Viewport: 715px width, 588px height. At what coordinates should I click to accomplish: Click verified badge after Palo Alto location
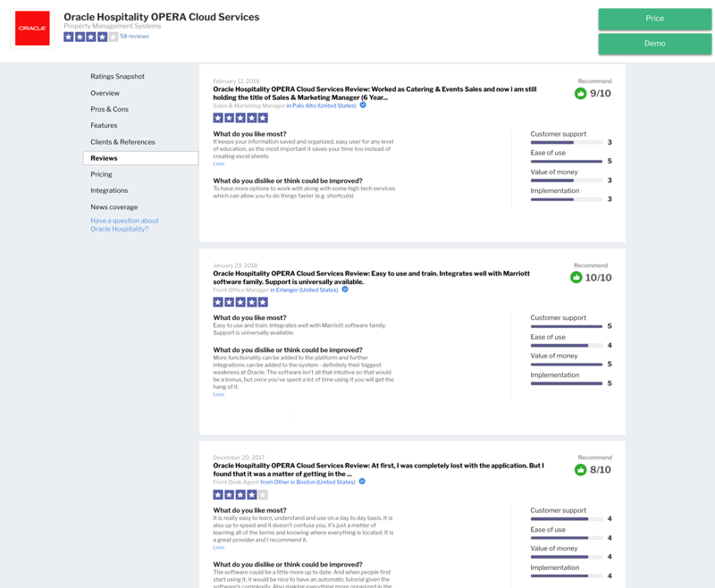[x=363, y=105]
